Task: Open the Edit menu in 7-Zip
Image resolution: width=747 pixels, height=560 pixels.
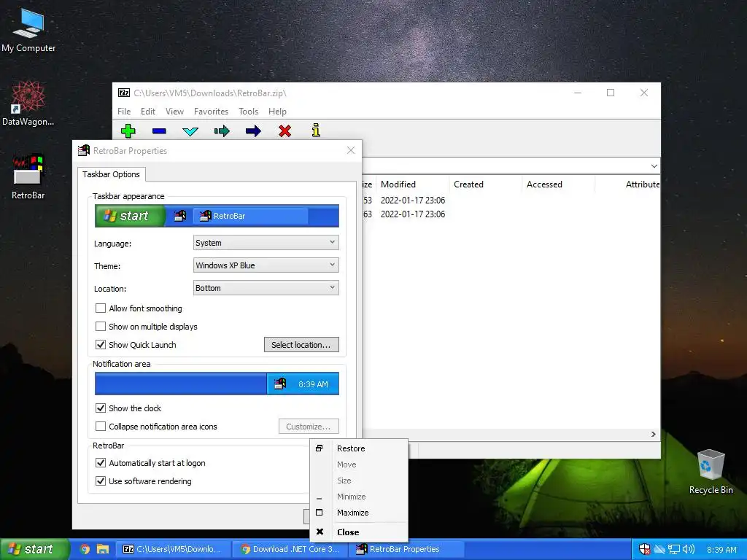Action: pos(147,112)
